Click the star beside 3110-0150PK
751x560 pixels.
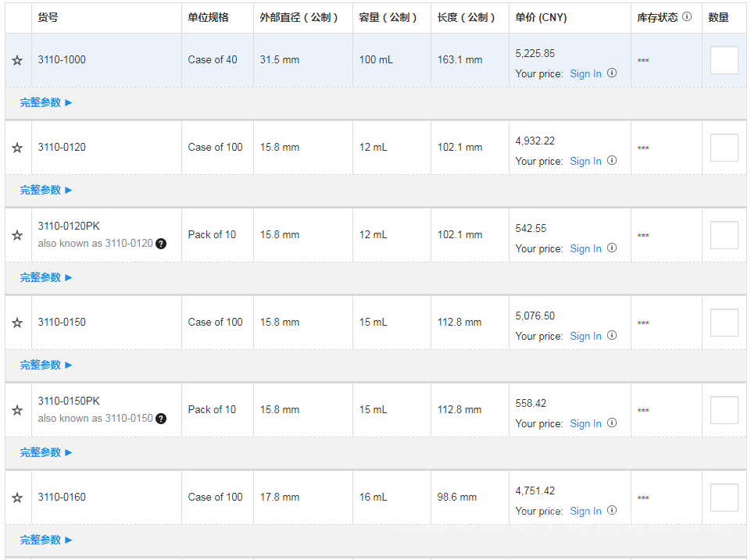(17, 410)
